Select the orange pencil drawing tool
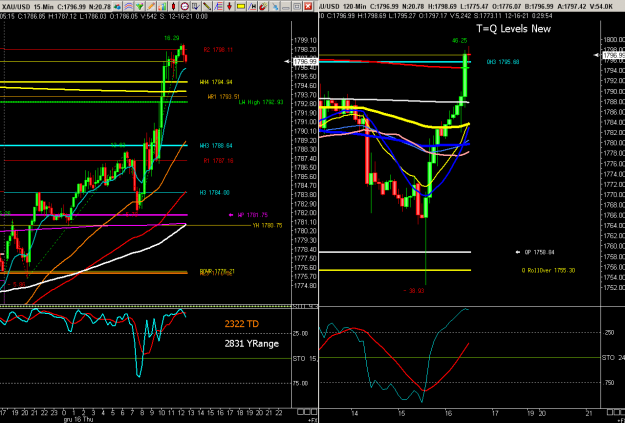The image size is (625, 423). point(151,6)
